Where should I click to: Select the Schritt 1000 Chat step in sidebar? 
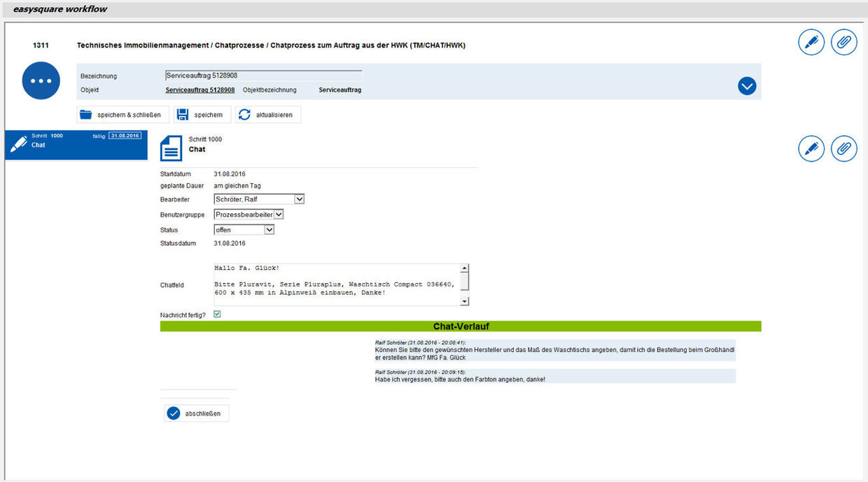click(x=76, y=145)
